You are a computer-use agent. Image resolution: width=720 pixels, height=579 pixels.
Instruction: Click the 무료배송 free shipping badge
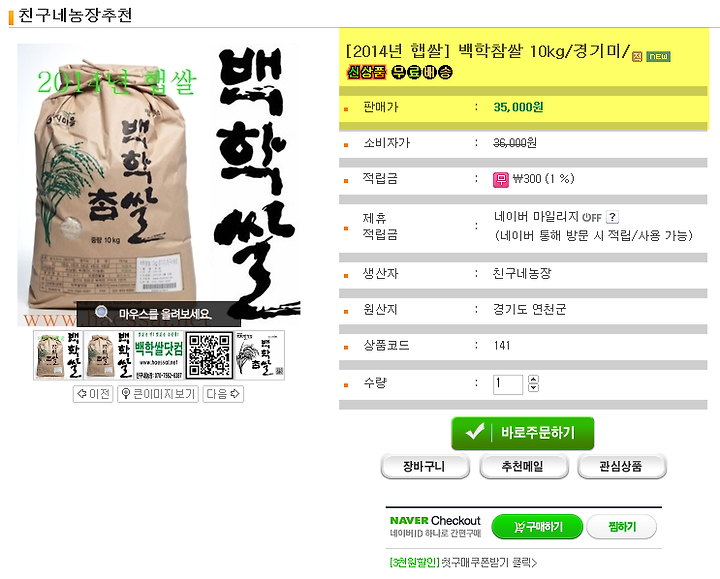click(422, 72)
